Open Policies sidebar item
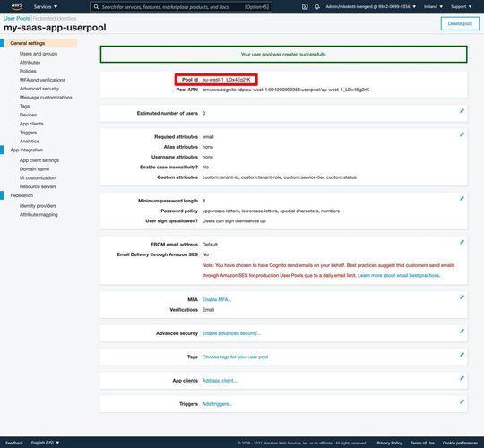The width and height of the screenshot is (484, 448). [x=28, y=71]
